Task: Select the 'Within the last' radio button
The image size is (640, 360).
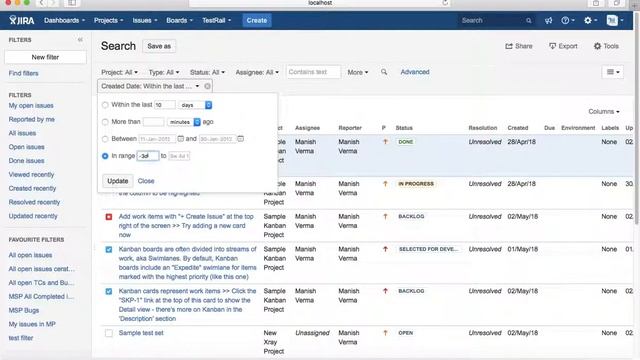Action: click(x=105, y=105)
